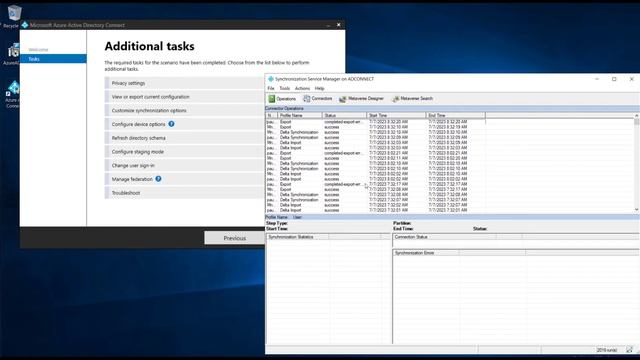Select Export row started 8:32:20 AM

pyautogui.click(x=376, y=122)
